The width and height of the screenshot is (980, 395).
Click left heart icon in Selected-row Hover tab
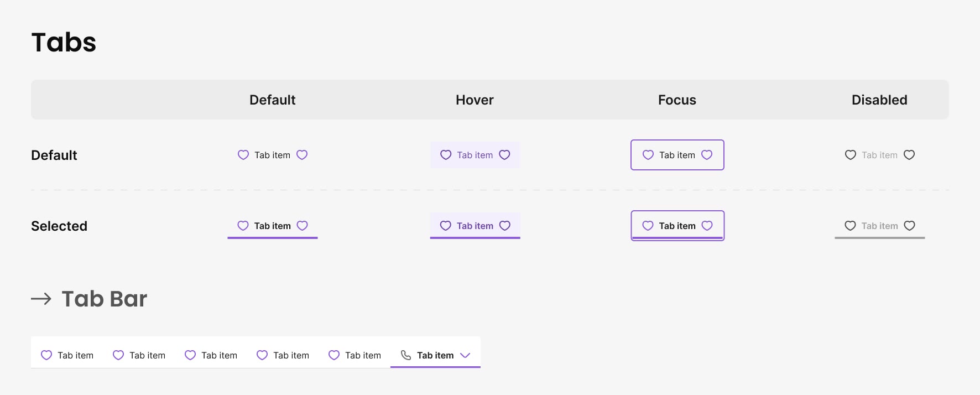(445, 226)
